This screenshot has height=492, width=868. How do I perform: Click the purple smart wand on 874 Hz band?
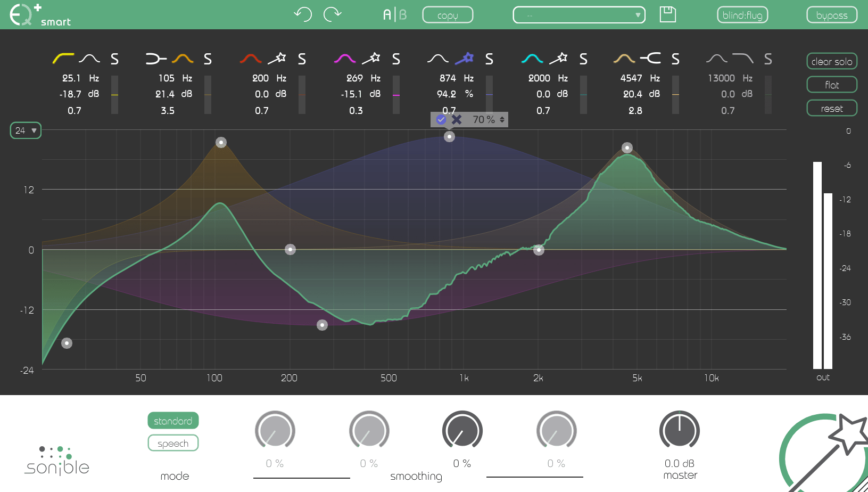[464, 58]
